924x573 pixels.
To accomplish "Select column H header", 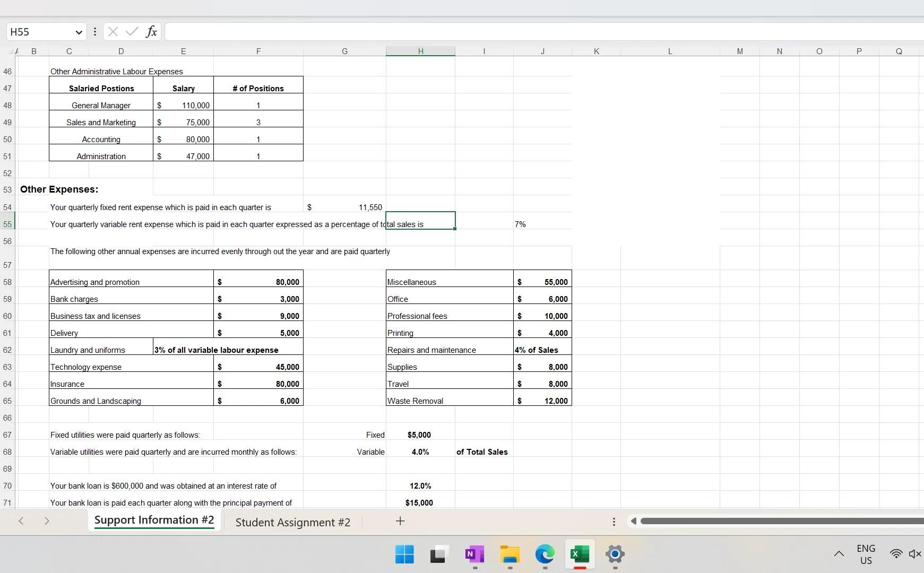I will [420, 51].
